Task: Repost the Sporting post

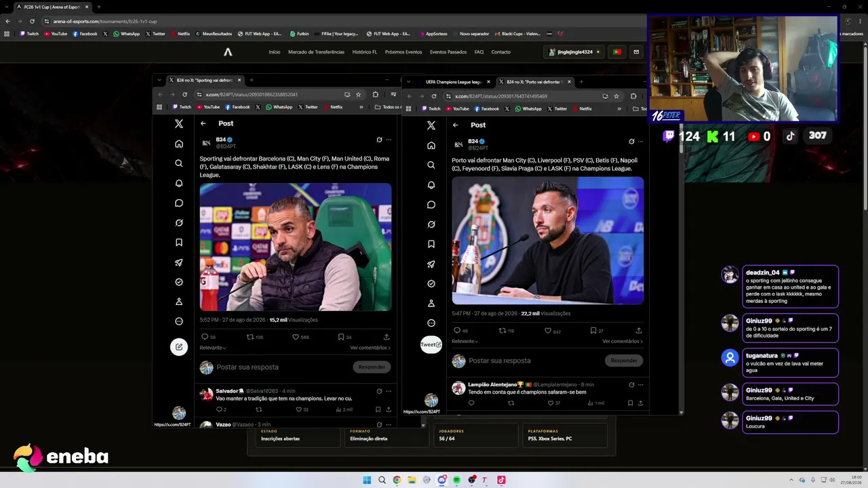Action: point(250,337)
